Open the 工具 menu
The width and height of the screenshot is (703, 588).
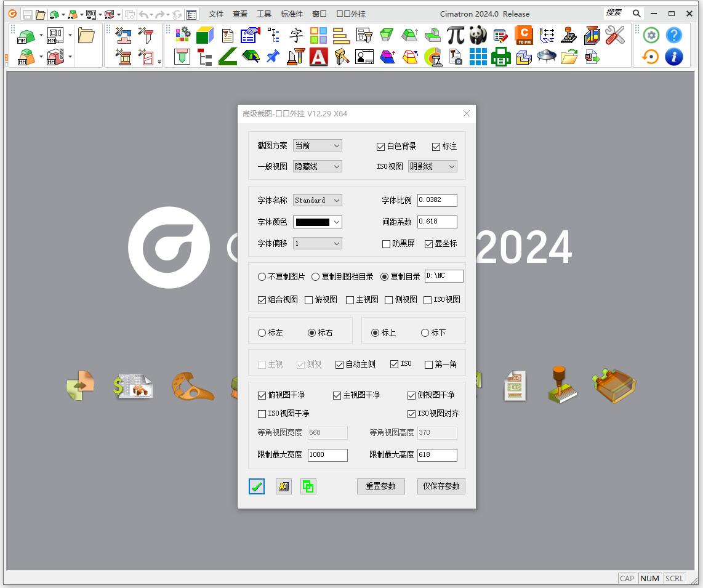click(x=263, y=14)
